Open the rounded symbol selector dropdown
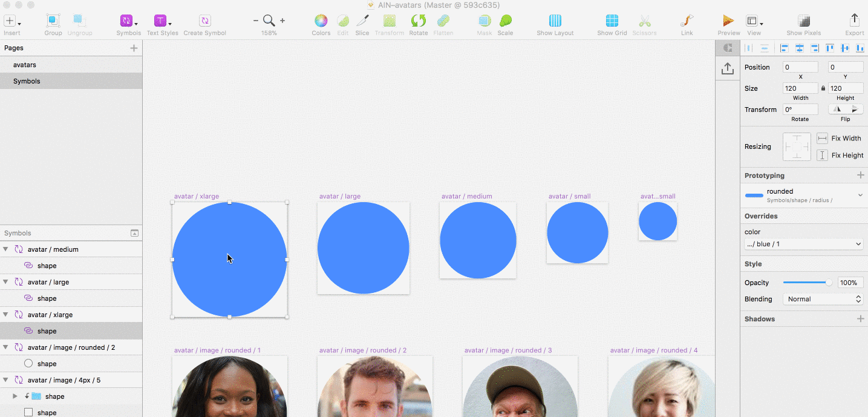 click(x=804, y=195)
